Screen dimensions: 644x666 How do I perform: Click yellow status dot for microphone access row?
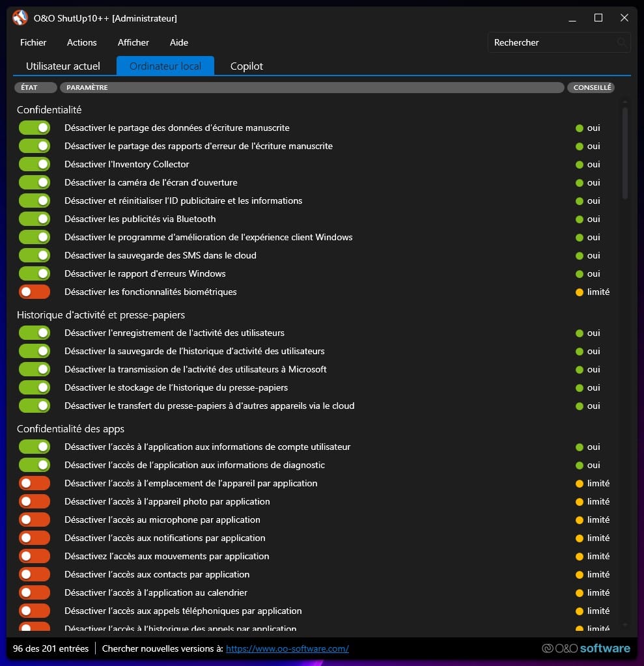579,520
